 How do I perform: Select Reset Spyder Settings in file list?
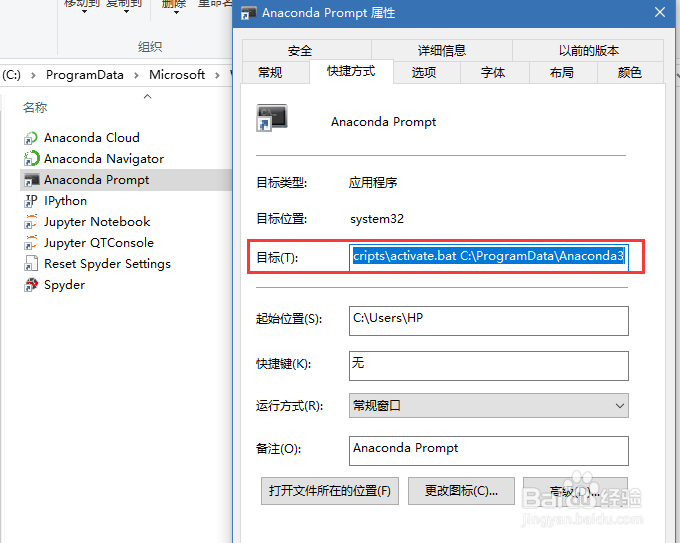pyautogui.click(x=108, y=264)
